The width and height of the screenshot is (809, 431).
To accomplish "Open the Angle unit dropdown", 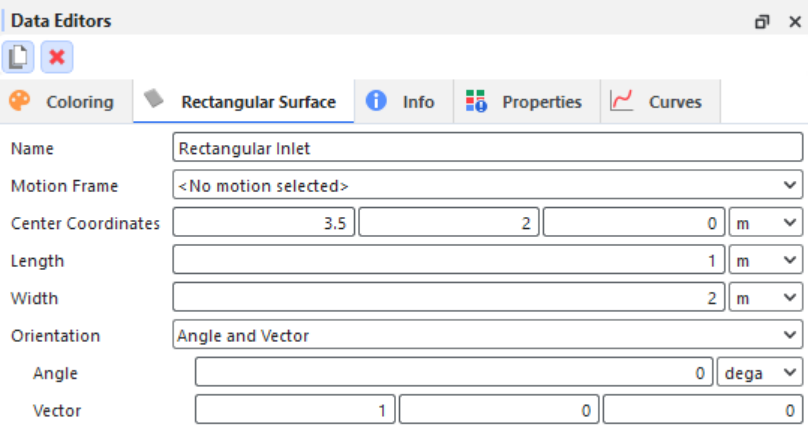I will [x=761, y=373].
